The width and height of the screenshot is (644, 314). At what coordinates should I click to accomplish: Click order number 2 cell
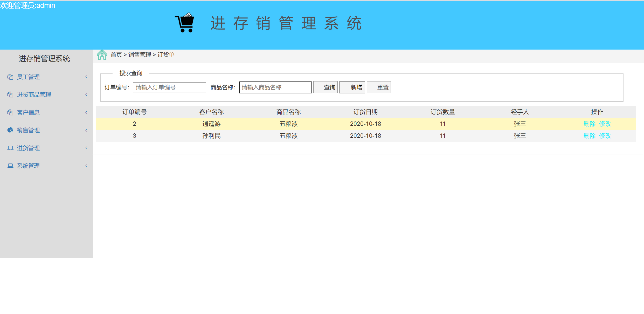134,124
